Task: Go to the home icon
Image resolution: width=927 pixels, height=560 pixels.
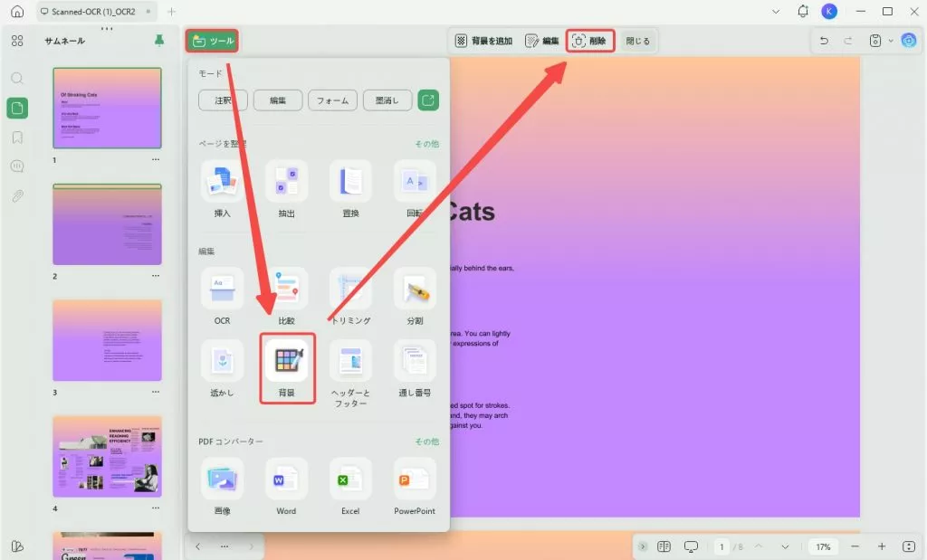Action: (18, 11)
